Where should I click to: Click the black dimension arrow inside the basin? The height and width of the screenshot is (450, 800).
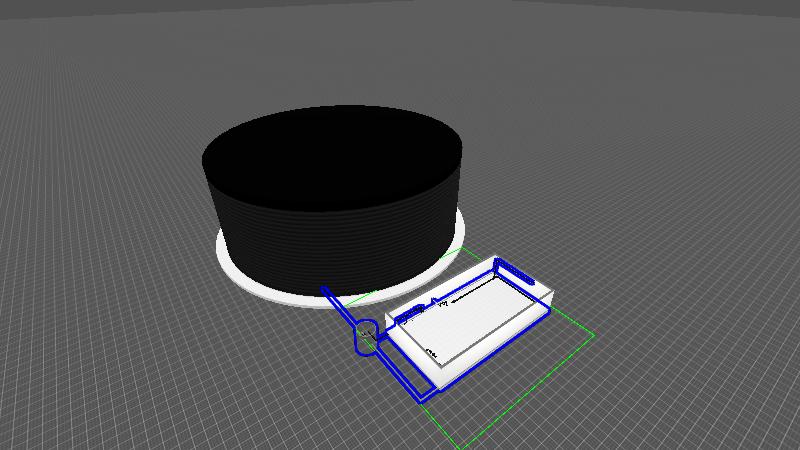(470, 296)
